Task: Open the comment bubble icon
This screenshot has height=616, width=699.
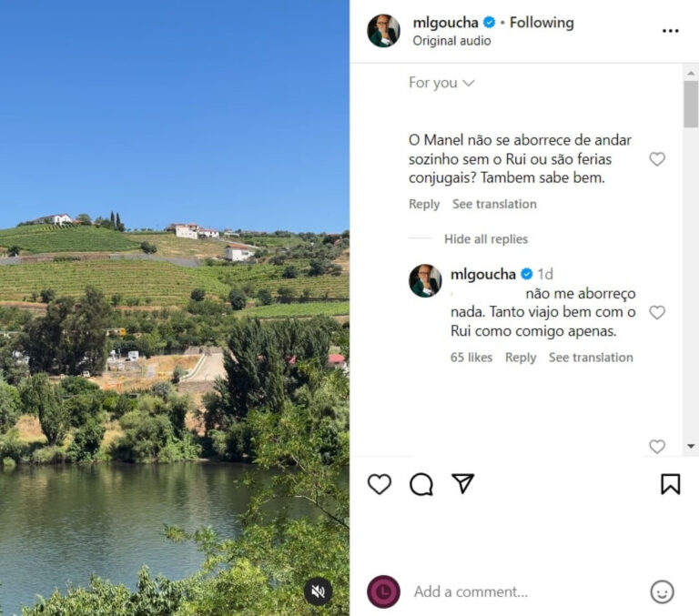Action: (x=421, y=484)
